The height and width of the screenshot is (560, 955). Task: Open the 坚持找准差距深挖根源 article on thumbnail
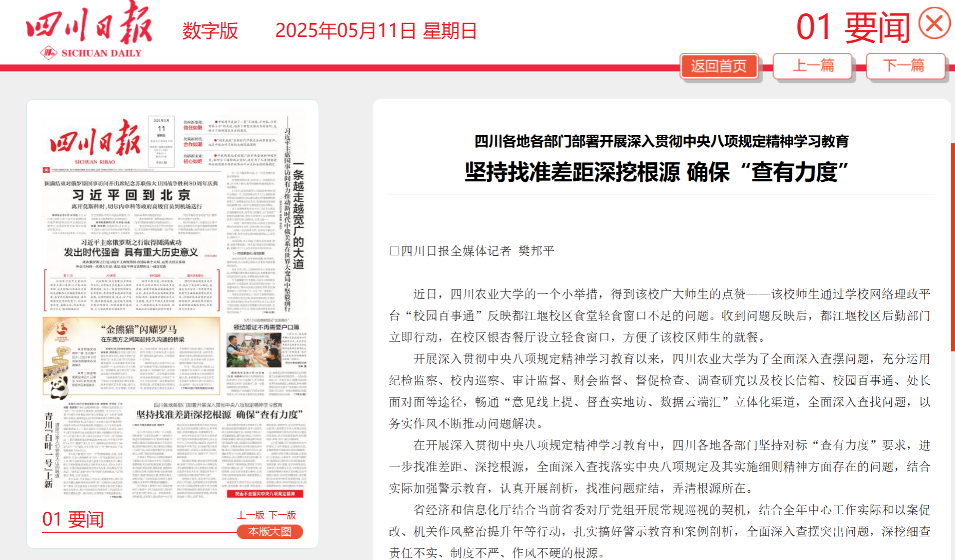[219, 414]
